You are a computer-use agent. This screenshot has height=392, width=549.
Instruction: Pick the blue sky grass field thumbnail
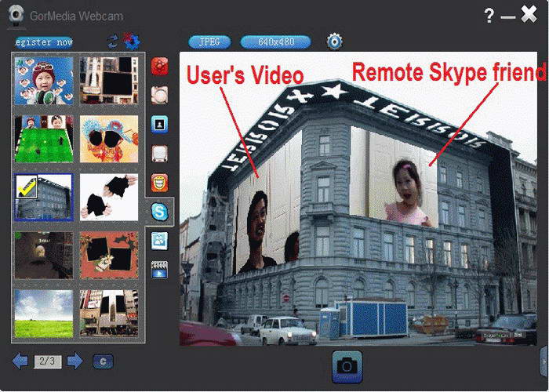(44, 313)
